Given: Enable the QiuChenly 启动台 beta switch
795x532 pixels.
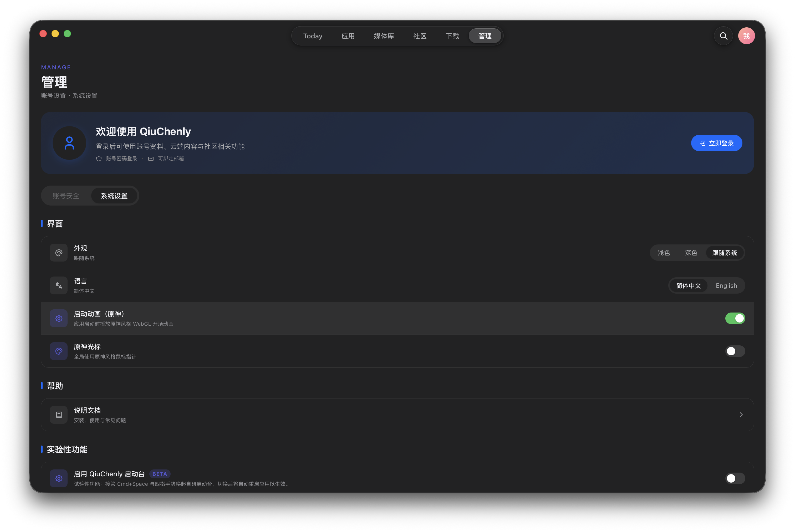Looking at the screenshot, I should pos(735,478).
